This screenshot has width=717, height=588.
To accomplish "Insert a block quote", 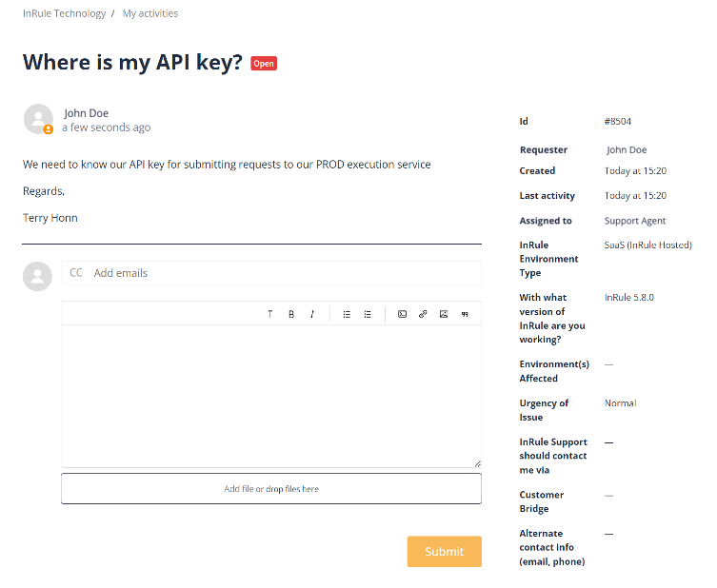I will tap(465, 314).
